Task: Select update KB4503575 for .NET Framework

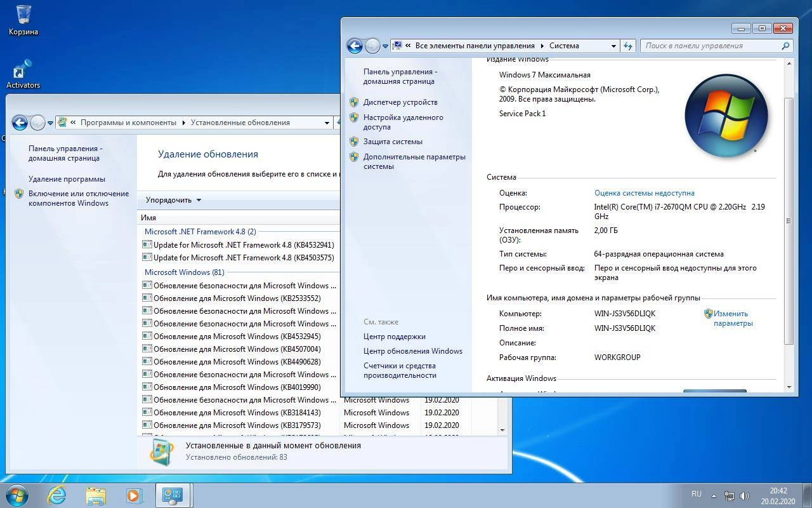Action: [x=244, y=258]
